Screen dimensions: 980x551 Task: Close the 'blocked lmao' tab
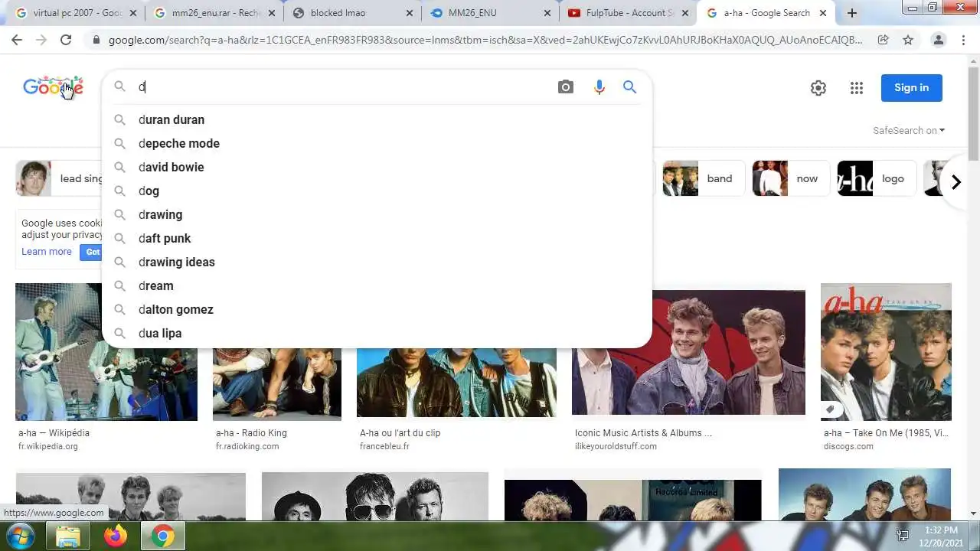409,13
